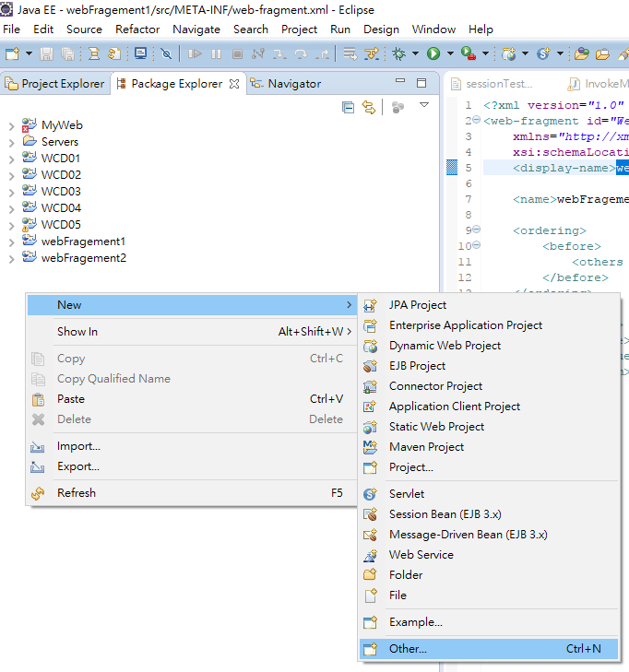Minimize the Package Explorer view
The width and height of the screenshot is (629, 672).
pos(400,80)
